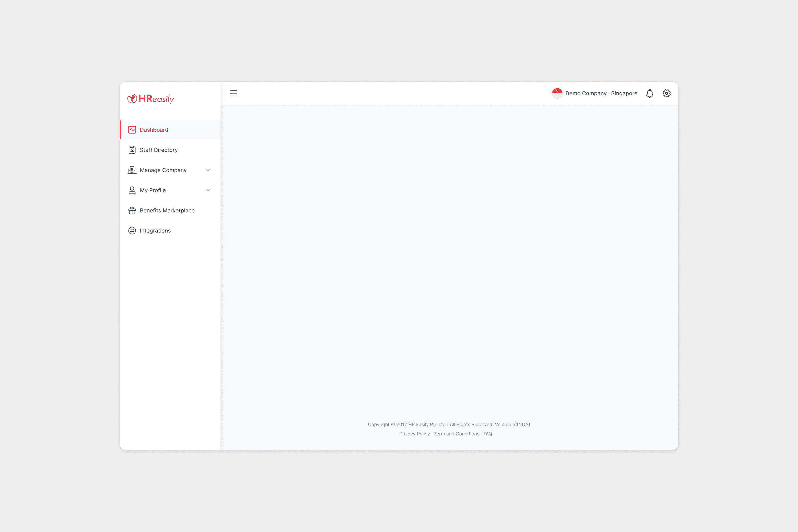798x532 pixels.
Task: Click the Dashboard heartbeat icon
Action: tap(132, 130)
